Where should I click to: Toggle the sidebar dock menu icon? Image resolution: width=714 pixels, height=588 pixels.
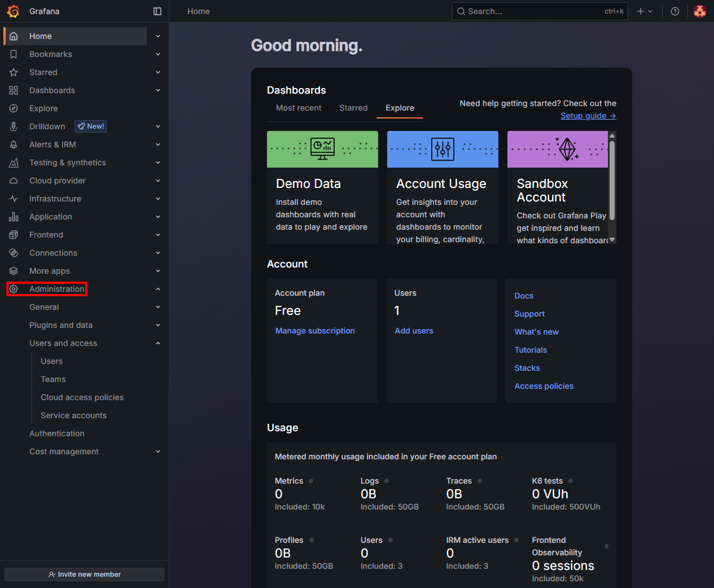[x=157, y=11]
